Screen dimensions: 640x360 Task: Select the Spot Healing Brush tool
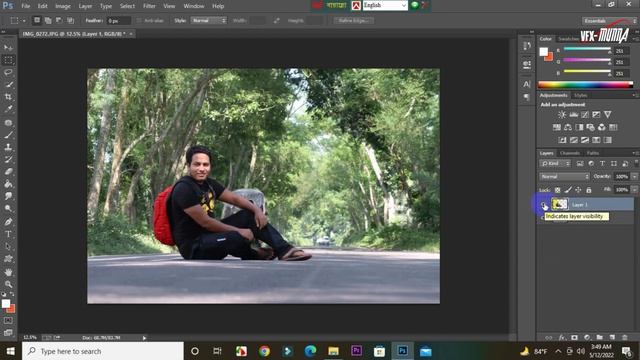click(x=8, y=122)
